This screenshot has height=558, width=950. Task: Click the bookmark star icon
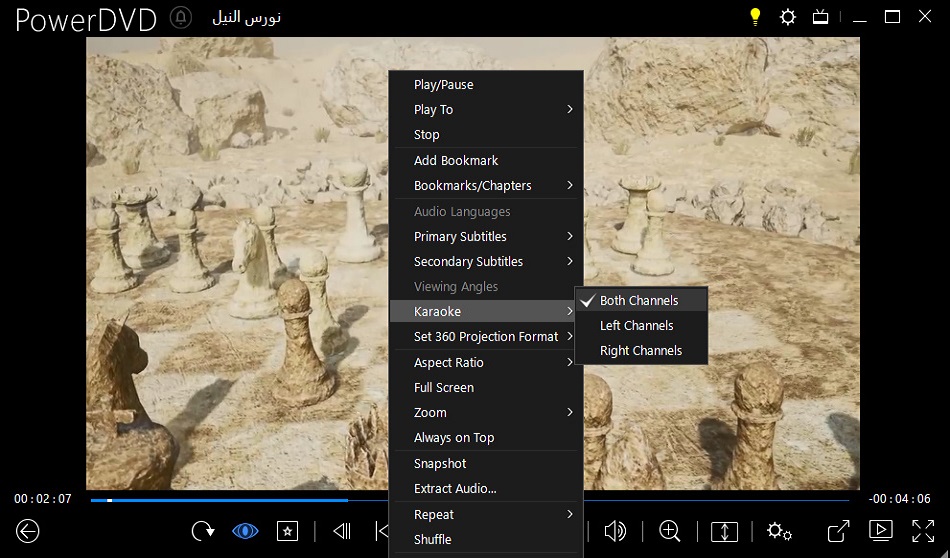[288, 531]
